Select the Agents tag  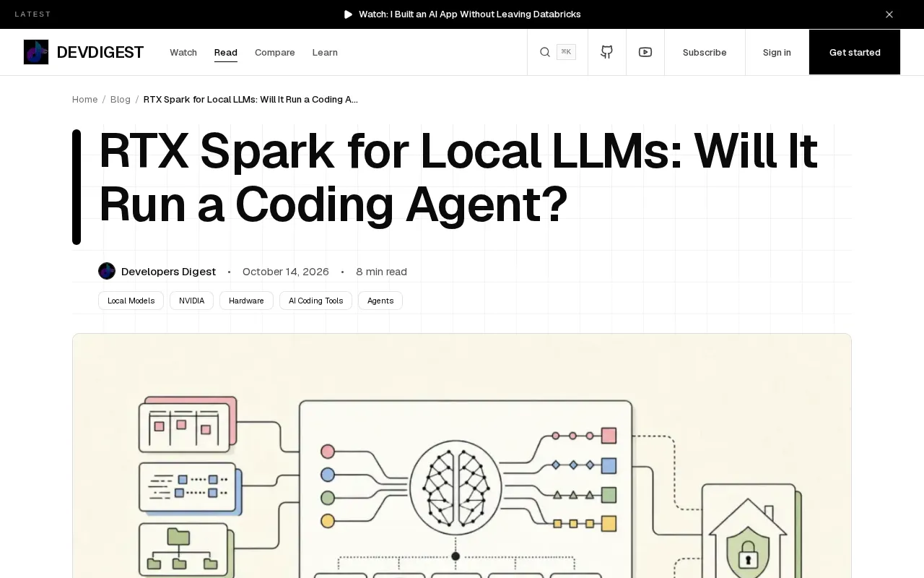[380, 301]
